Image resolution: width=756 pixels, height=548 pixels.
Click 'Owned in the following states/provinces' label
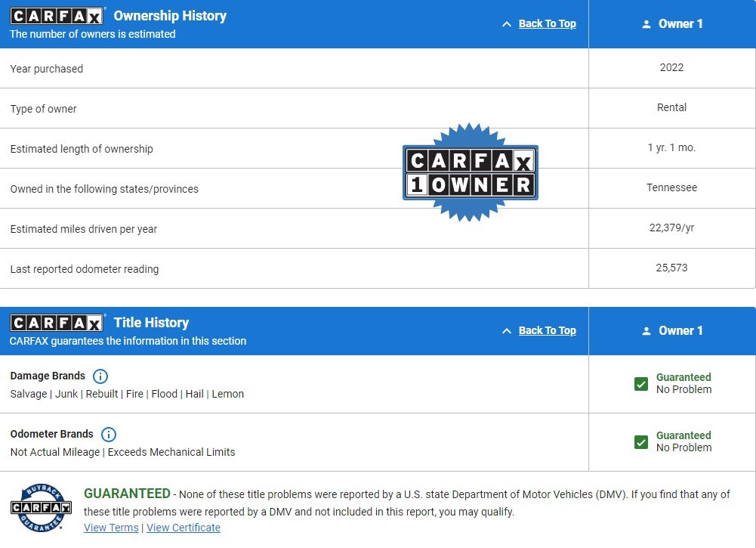click(104, 189)
